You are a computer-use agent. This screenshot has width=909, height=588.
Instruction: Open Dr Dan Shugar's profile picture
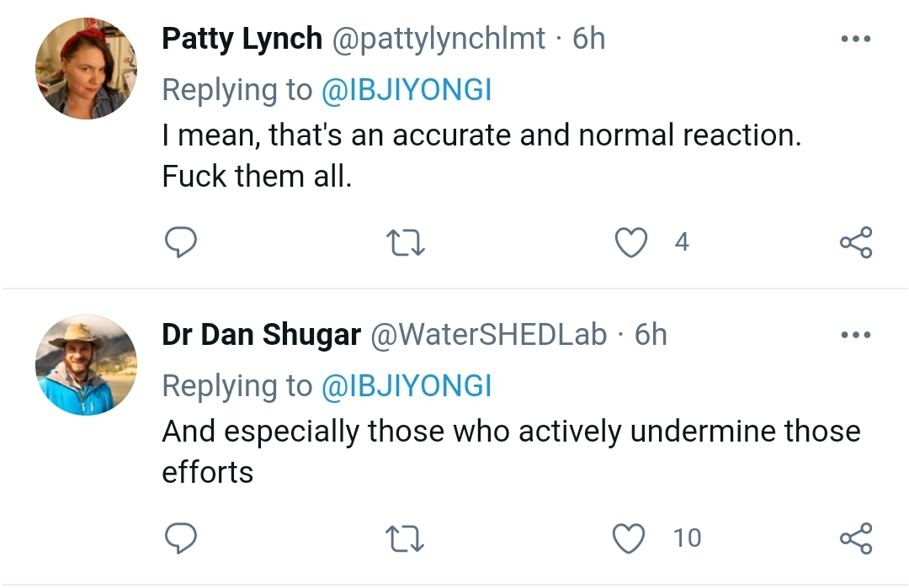[x=87, y=364]
